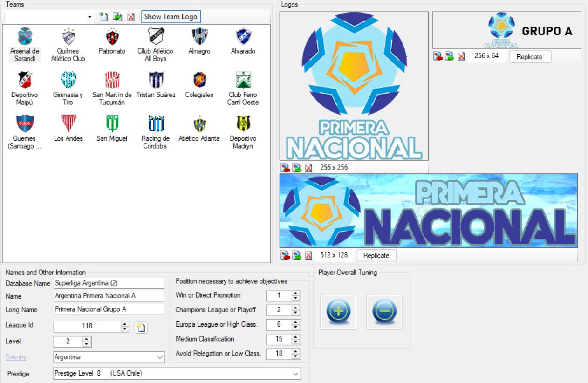588x383 pixels.
Task: Select Club Atlético All Boys team
Action: pos(155,45)
